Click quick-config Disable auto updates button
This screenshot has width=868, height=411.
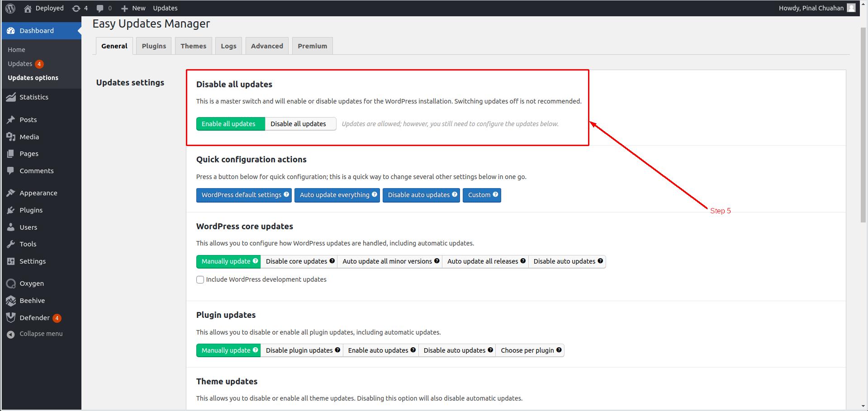point(421,195)
